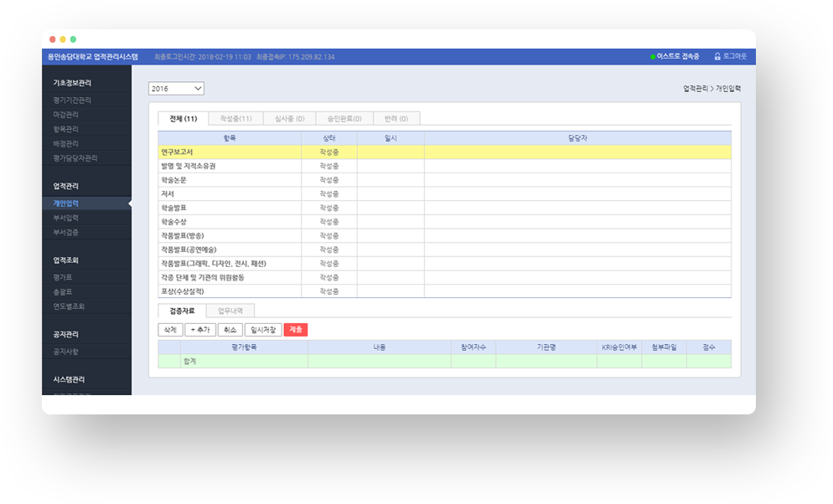Click the 시스템관리 sidebar heading

pos(69,379)
